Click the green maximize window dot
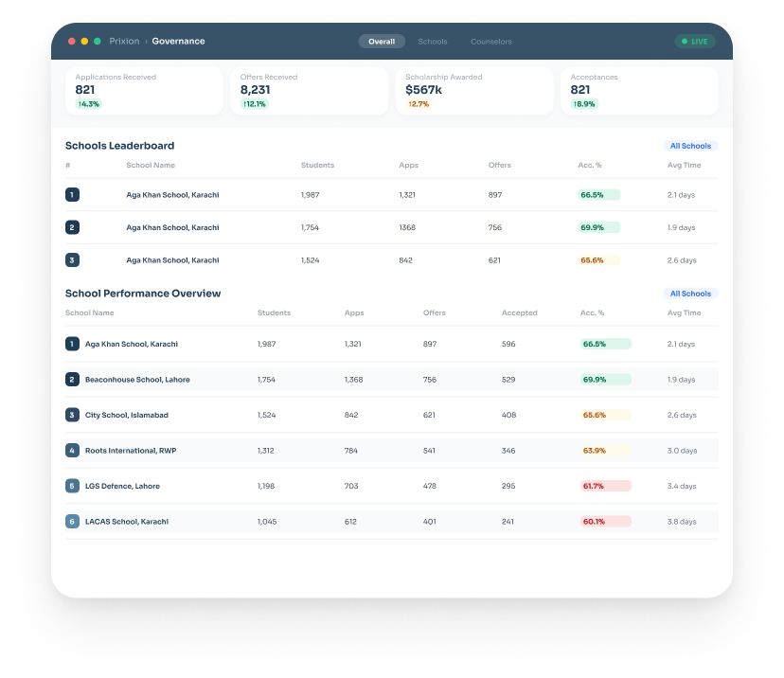 click(x=98, y=41)
